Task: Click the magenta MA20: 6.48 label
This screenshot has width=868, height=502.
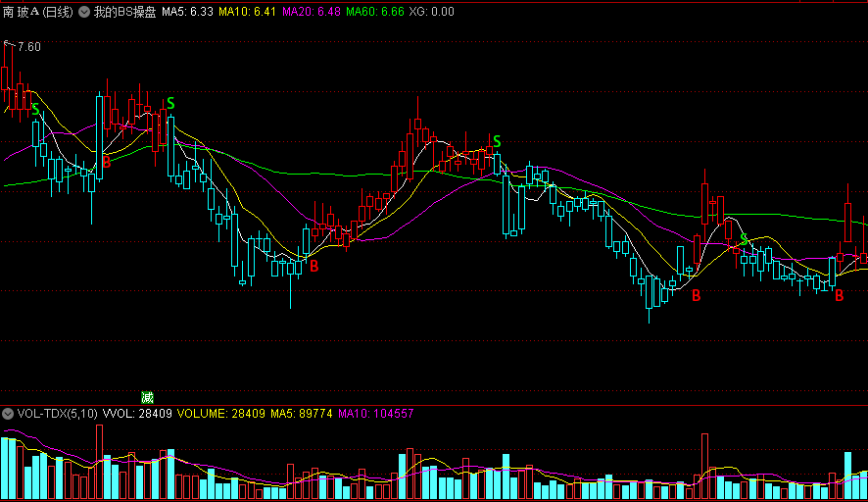Action: (x=312, y=12)
